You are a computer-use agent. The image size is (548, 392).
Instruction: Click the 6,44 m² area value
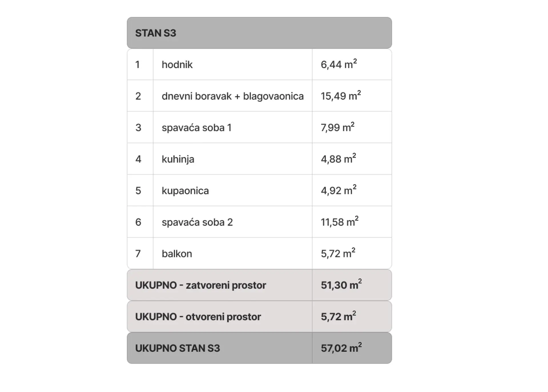tap(339, 64)
